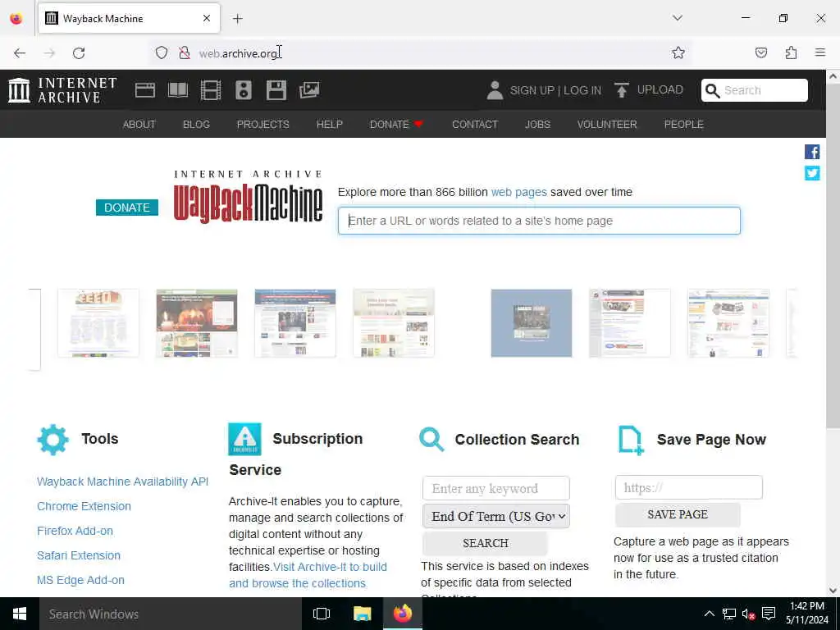Click the browser address bar URL
The image size is (840, 630).
(238, 53)
